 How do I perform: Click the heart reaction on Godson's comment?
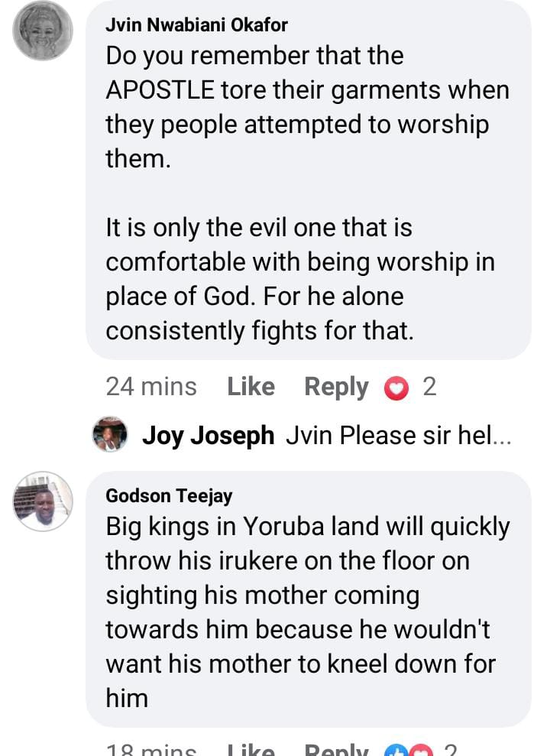pyautogui.click(x=422, y=751)
